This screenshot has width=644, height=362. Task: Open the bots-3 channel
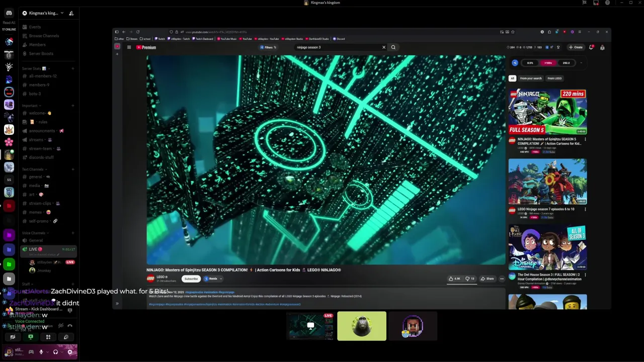[x=35, y=94]
